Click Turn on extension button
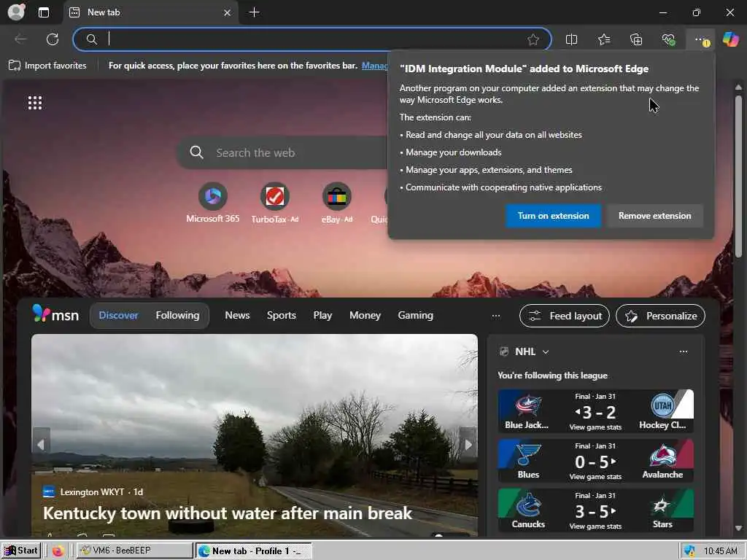This screenshot has width=747, height=560. point(553,216)
